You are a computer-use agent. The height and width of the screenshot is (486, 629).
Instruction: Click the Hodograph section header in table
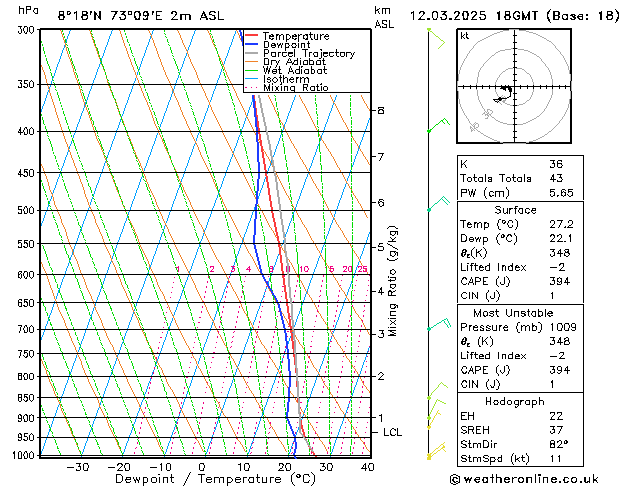(x=515, y=401)
